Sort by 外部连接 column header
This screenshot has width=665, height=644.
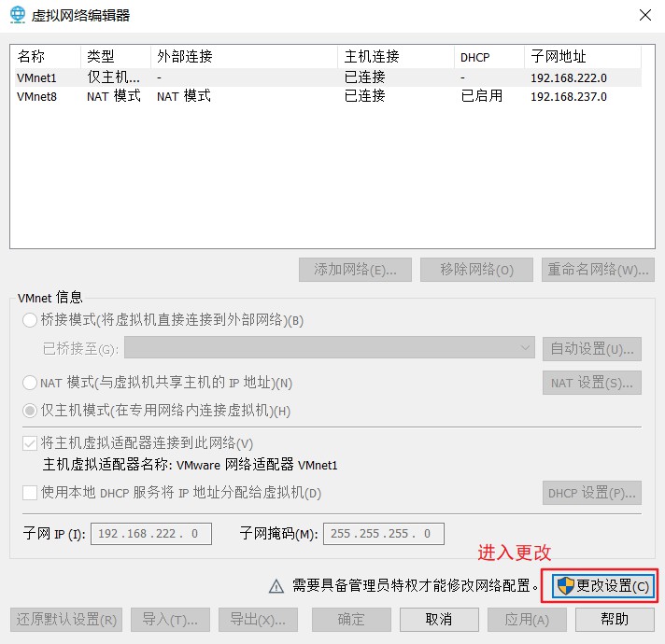click(244, 56)
